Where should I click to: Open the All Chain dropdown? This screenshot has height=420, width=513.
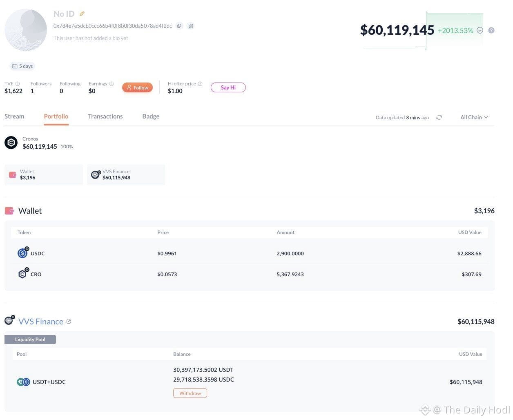[474, 117]
